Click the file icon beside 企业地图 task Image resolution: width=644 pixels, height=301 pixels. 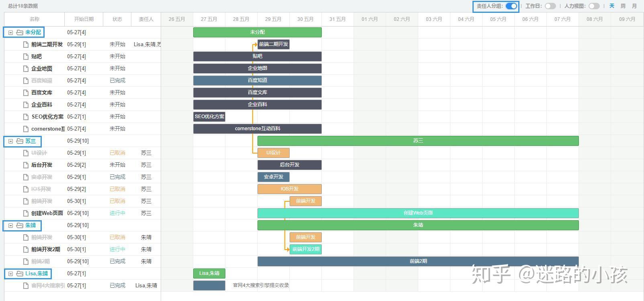(26, 69)
